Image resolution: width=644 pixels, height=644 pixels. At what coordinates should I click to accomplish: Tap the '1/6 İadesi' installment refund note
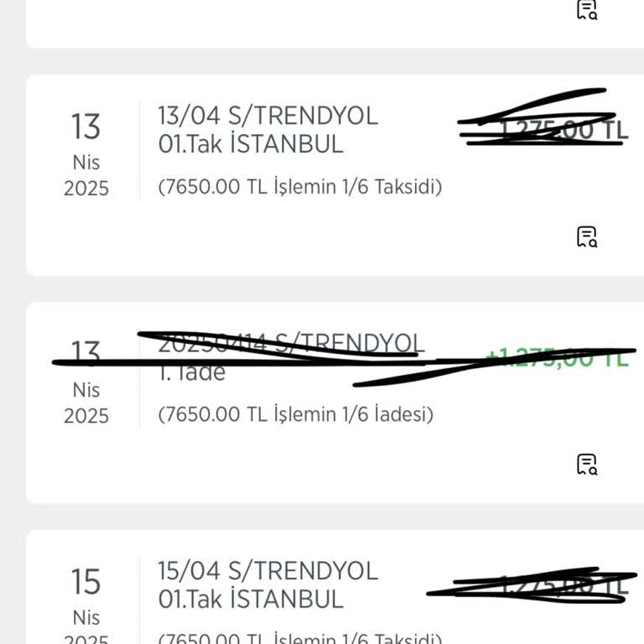(x=295, y=414)
